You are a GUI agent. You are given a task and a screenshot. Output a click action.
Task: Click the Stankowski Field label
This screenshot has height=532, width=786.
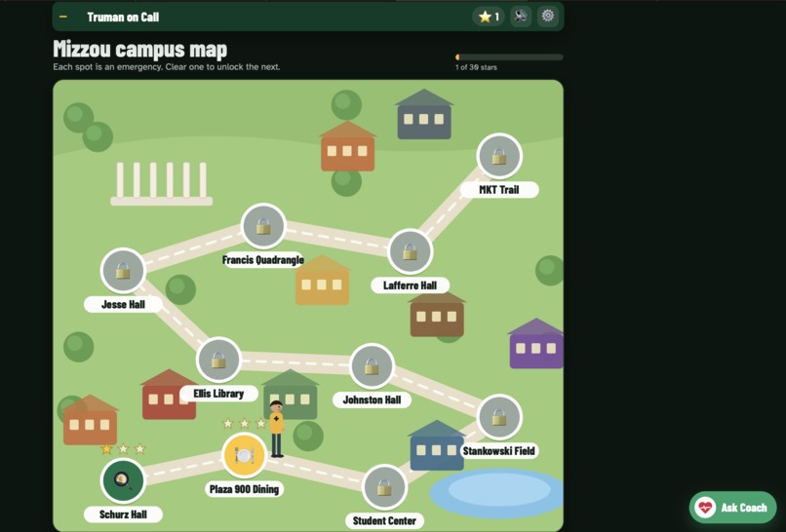[499, 451]
